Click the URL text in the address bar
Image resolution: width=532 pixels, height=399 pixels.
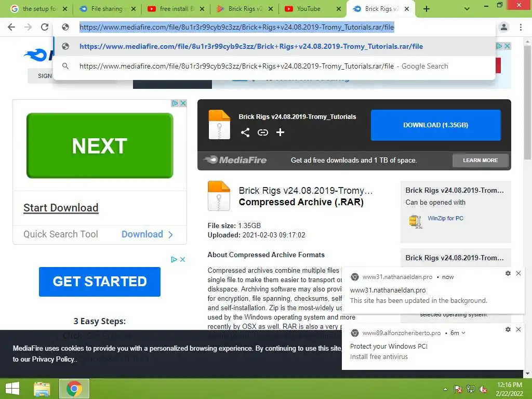(236, 27)
